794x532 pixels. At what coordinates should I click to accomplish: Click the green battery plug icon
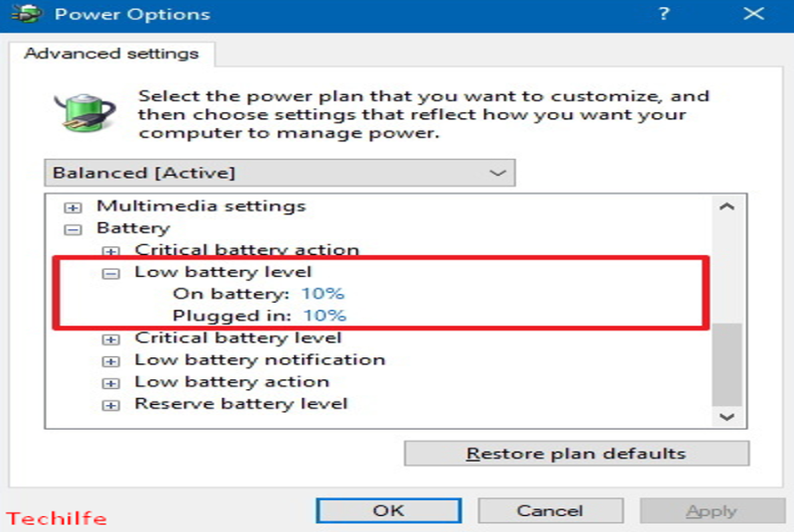[x=85, y=113]
